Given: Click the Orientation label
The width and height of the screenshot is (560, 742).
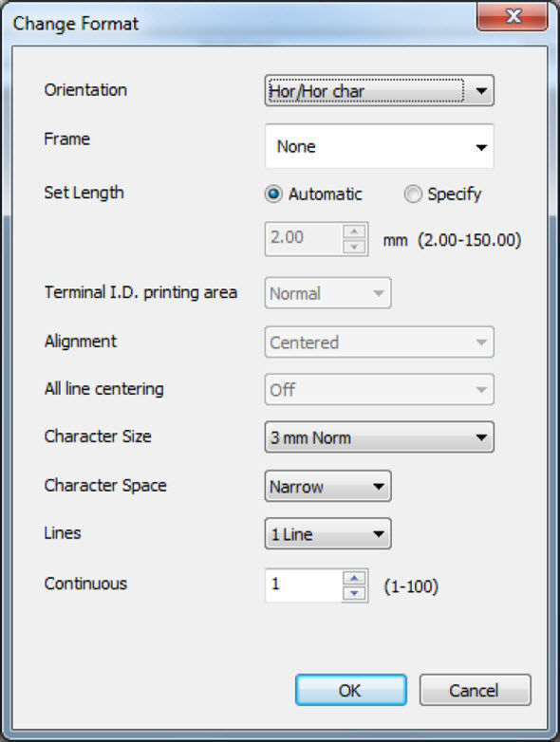Looking at the screenshot, I should (x=85, y=90).
